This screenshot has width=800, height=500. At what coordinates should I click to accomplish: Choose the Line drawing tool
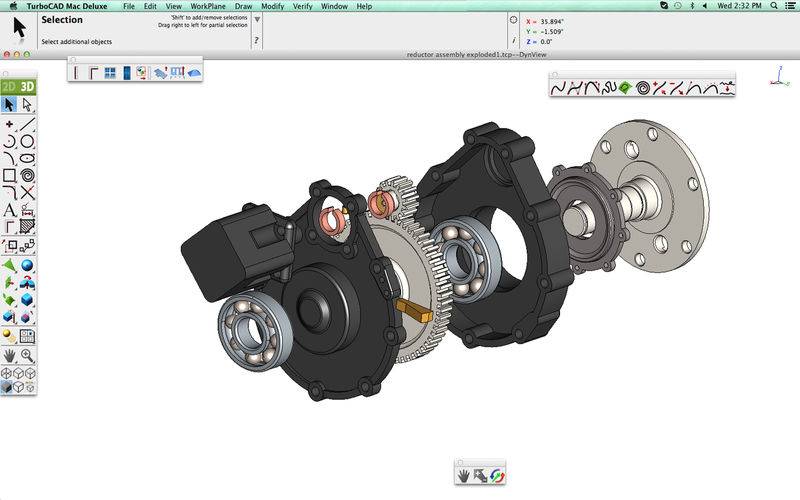pyautogui.click(x=27, y=124)
